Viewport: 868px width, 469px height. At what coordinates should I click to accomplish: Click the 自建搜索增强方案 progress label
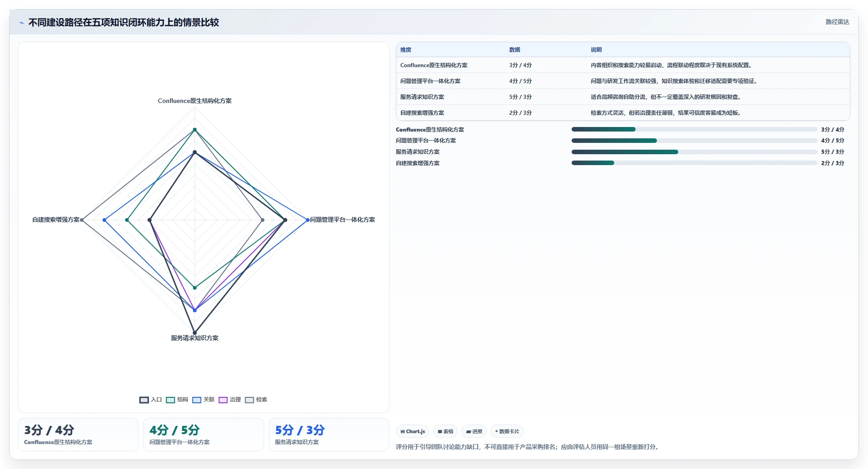[x=418, y=163]
